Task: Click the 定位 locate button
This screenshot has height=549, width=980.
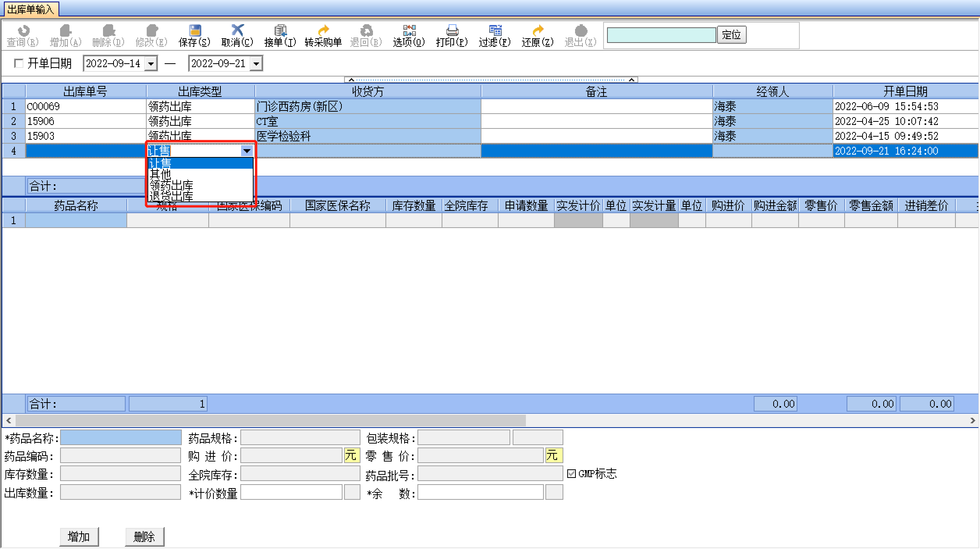Action: 731,35
